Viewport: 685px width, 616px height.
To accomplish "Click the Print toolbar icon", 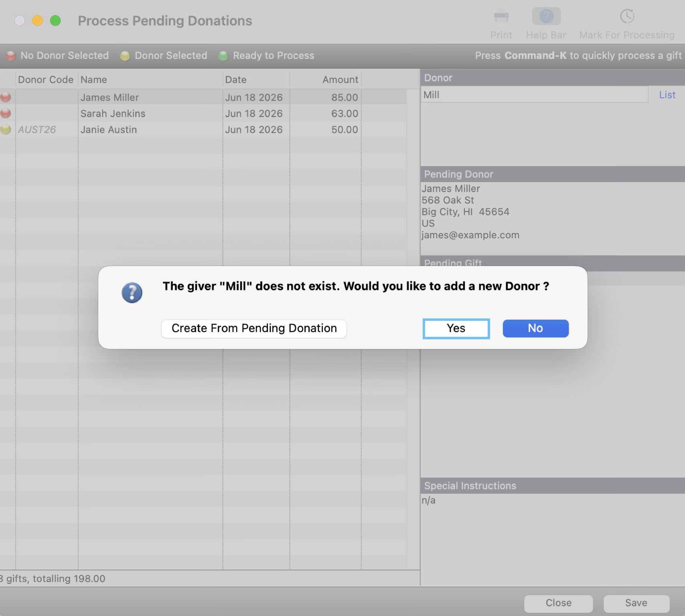I will click(x=501, y=17).
